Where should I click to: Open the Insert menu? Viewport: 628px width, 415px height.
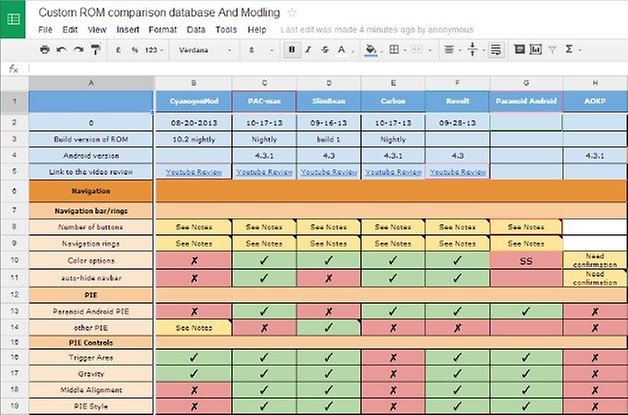128,30
